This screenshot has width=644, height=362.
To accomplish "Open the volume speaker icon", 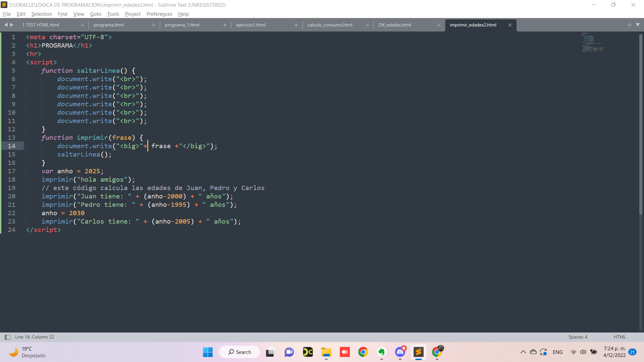I will pos(583,352).
